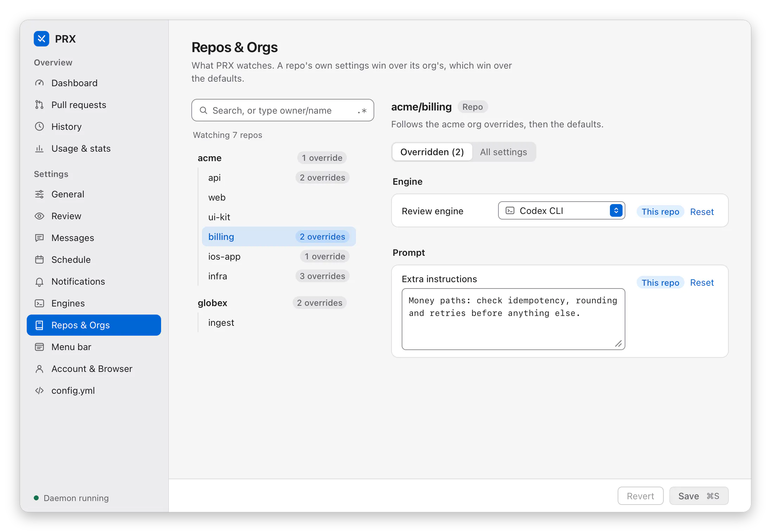This screenshot has width=771, height=532.
Task: Click the Account & Browser person icon
Action: [x=39, y=369]
